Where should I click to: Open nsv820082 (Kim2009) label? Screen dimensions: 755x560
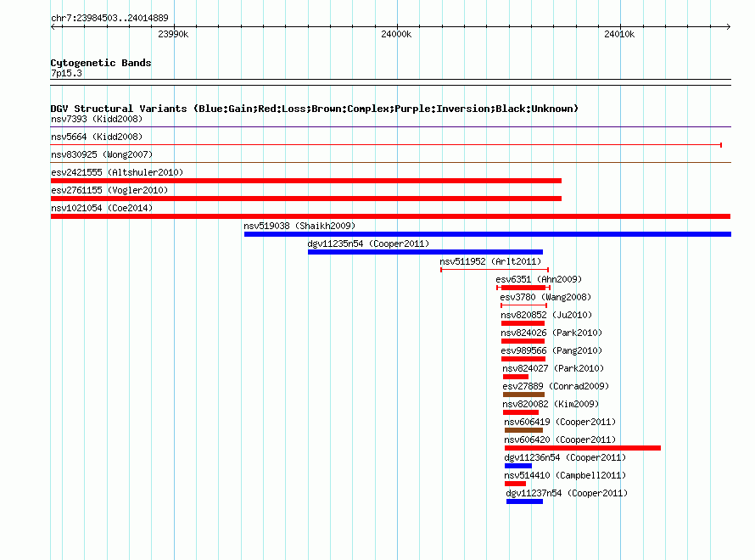pyautogui.click(x=551, y=404)
